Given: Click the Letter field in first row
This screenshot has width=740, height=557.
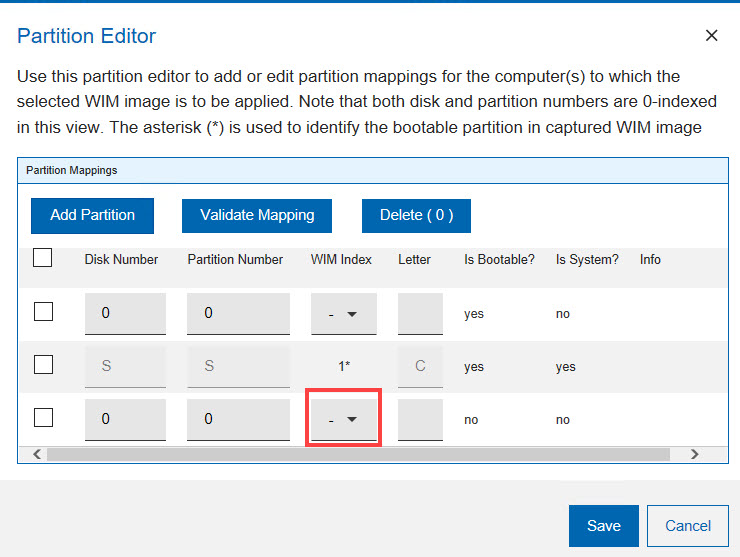Looking at the screenshot, I should pos(420,313).
